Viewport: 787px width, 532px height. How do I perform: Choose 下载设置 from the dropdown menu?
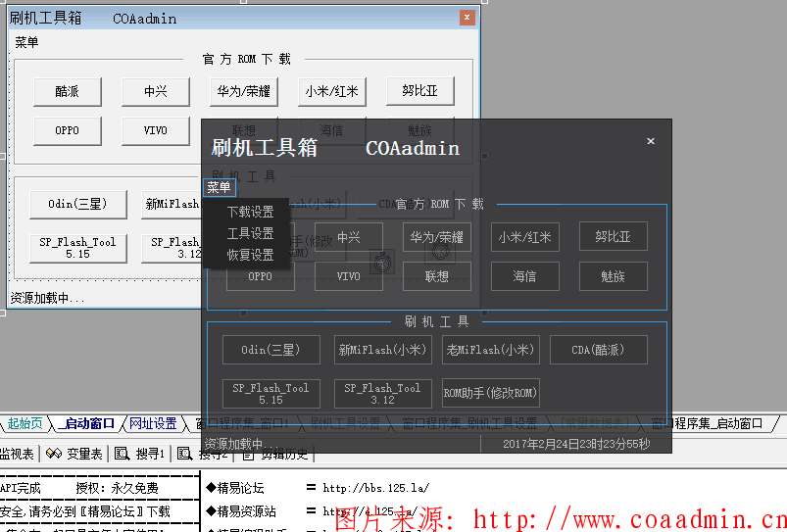pos(250,212)
